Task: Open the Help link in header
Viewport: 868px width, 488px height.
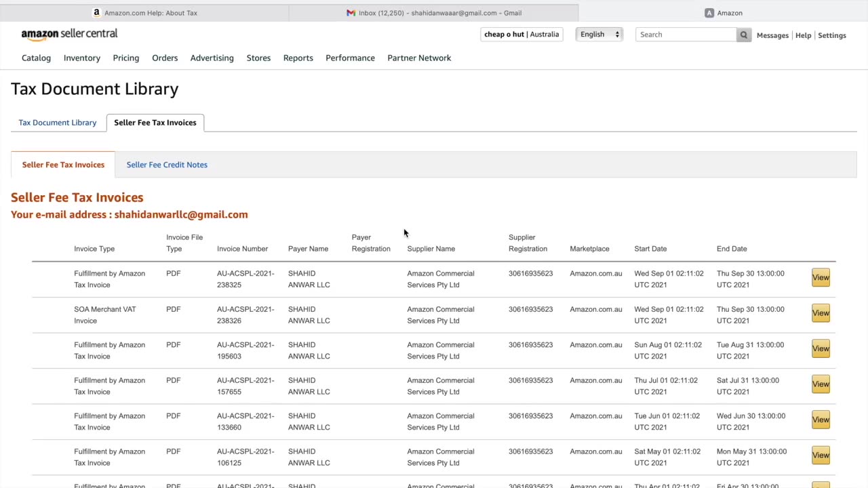Action: 803,35
